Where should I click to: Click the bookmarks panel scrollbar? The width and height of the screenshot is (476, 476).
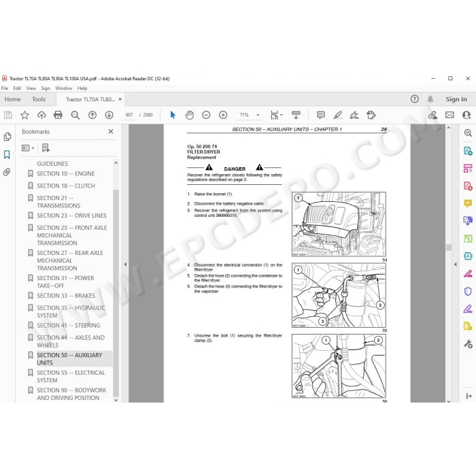(116, 293)
